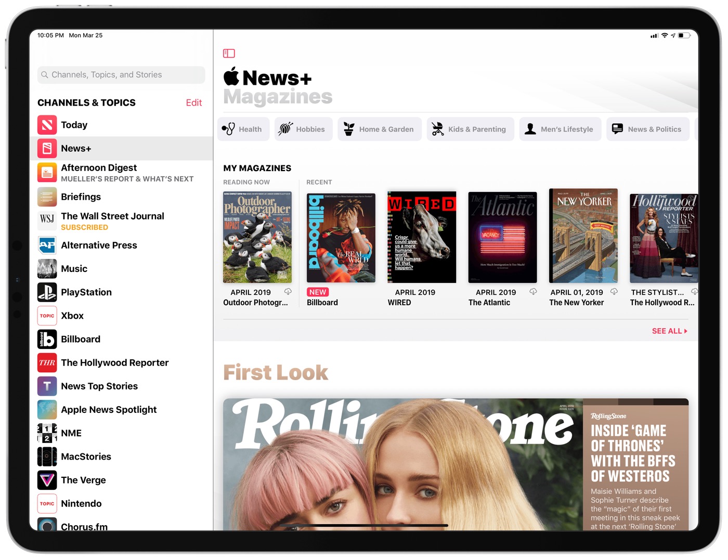Select the News+ icon in sidebar
Screen dimensions: 728x560
click(x=47, y=148)
